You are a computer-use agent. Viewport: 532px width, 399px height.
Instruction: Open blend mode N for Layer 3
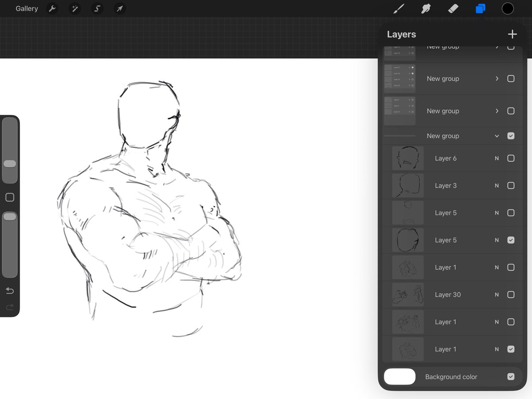(497, 186)
